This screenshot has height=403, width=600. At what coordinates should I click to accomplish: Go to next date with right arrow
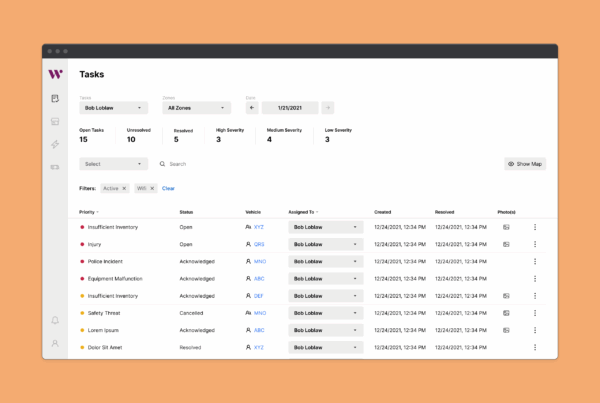(328, 108)
